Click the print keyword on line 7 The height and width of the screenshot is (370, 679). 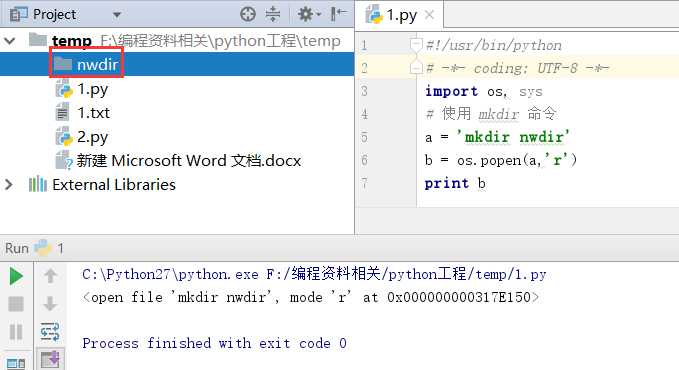click(x=446, y=184)
